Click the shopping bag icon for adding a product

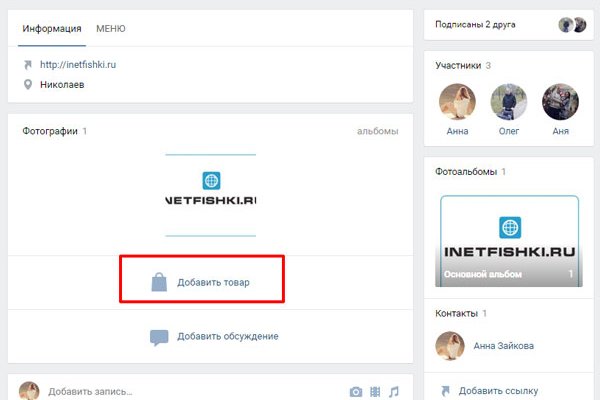159,283
